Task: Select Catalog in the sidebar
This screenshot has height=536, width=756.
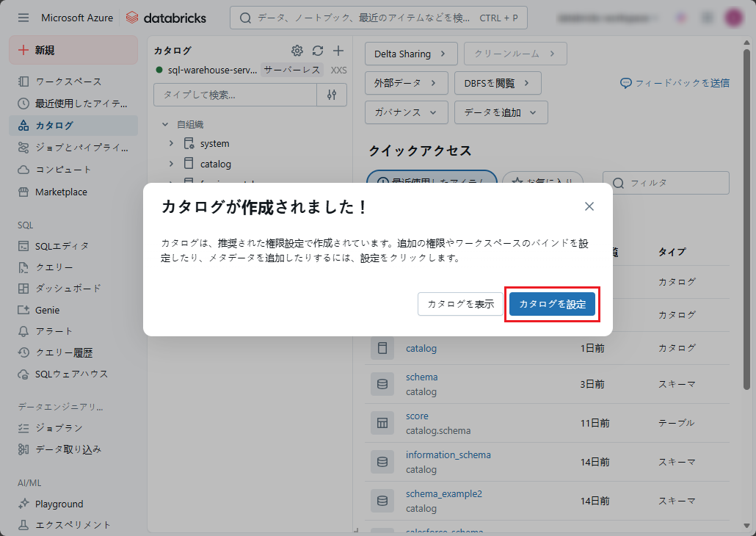Action: click(73, 126)
